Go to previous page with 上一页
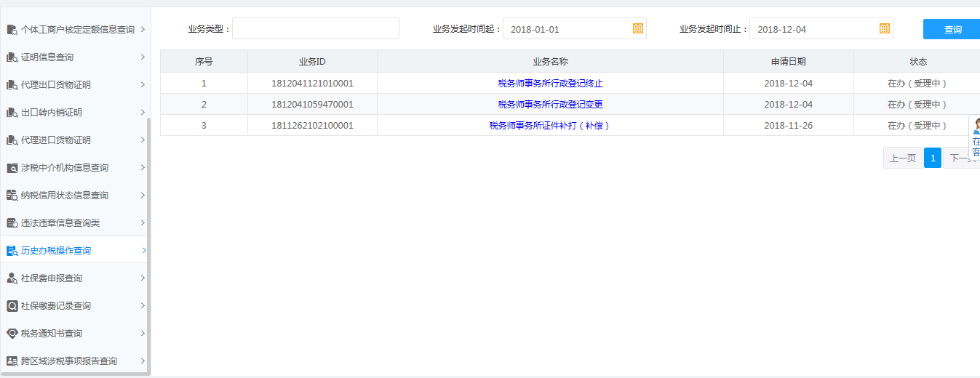This screenshot has width=980, height=378. point(902,158)
